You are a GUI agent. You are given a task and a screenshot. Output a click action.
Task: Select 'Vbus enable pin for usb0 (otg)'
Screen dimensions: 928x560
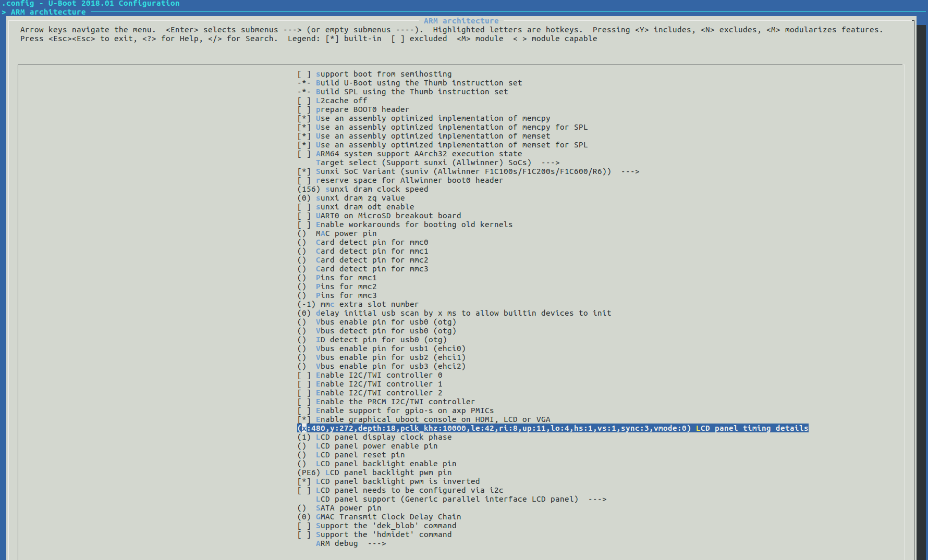376,322
